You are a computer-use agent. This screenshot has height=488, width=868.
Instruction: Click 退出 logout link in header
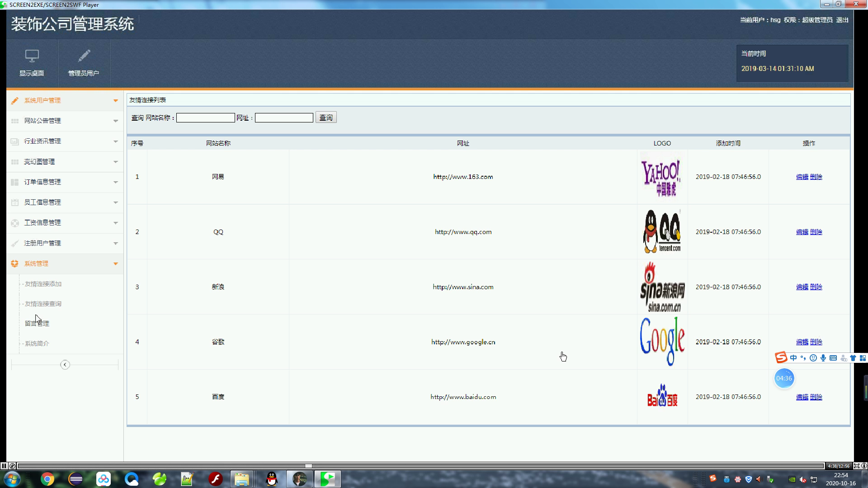[x=842, y=20]
